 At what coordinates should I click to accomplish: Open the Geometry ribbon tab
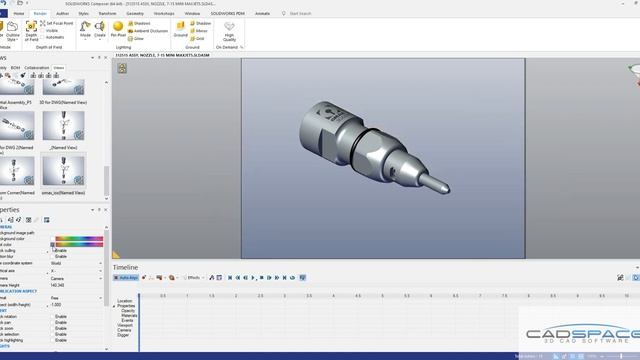pos(135,13)
